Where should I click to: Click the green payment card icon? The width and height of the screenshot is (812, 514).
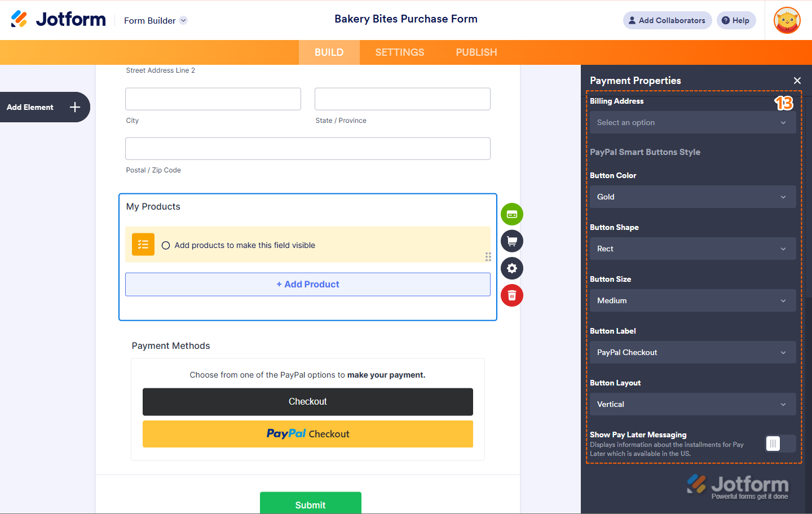coord(511,214)
